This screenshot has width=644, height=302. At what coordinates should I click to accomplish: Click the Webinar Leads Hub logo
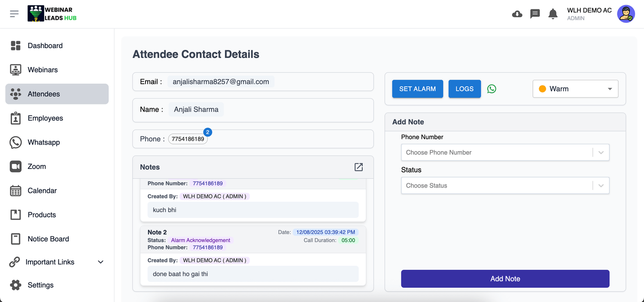point(52,14)
